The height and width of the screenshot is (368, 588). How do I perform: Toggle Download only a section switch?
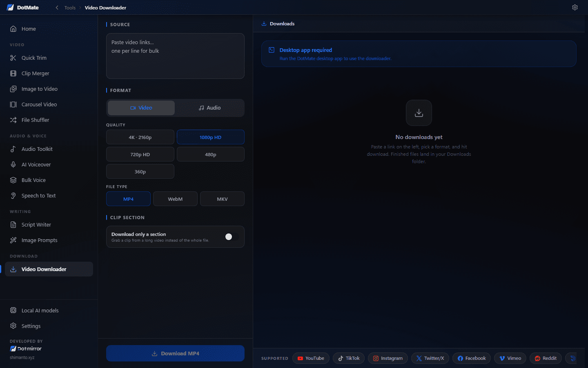click(x=232, y=237)
